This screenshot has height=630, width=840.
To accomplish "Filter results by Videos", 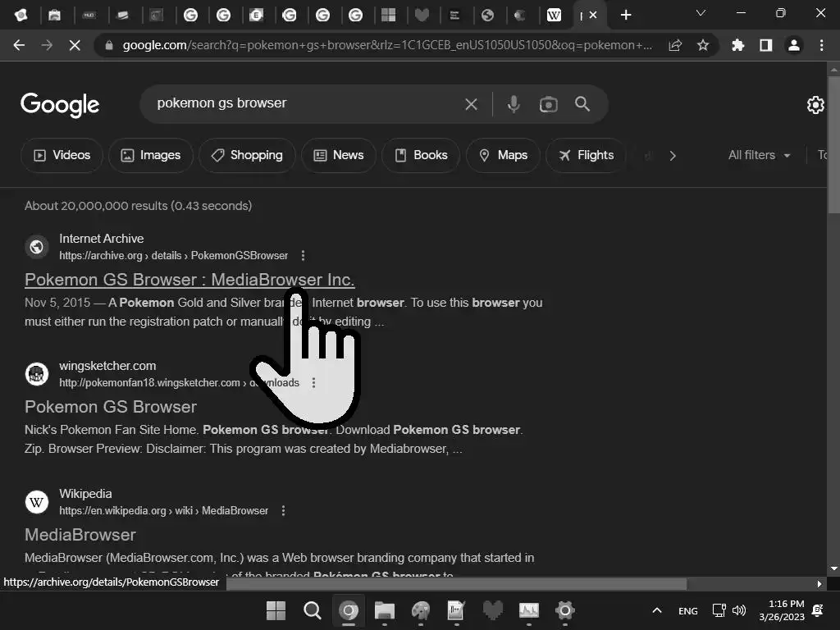I will [x=62, y=155].
